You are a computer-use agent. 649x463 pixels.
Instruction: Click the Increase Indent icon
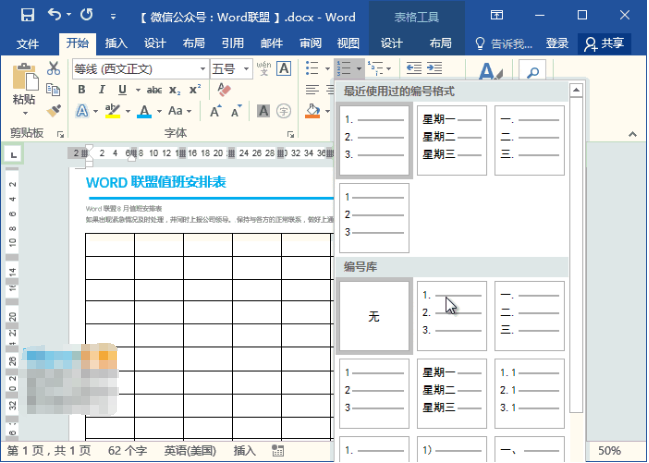tap(434, 68)
